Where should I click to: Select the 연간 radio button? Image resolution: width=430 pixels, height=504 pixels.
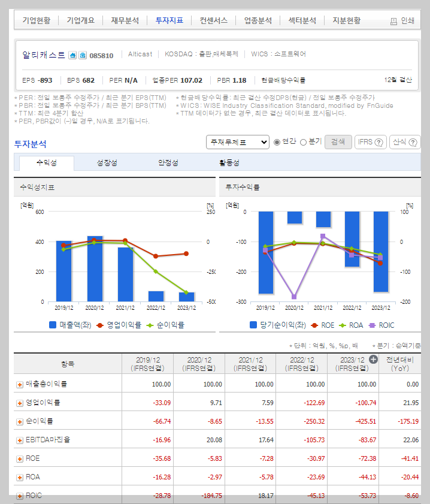[277, 142]
